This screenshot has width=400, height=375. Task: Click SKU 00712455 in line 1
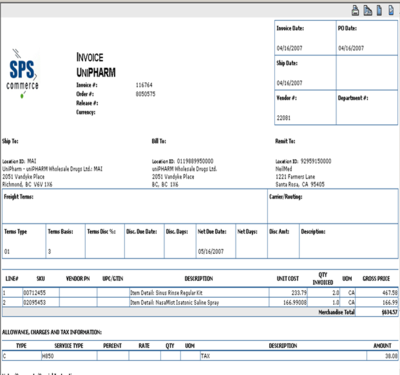click(x=34, y=293)
